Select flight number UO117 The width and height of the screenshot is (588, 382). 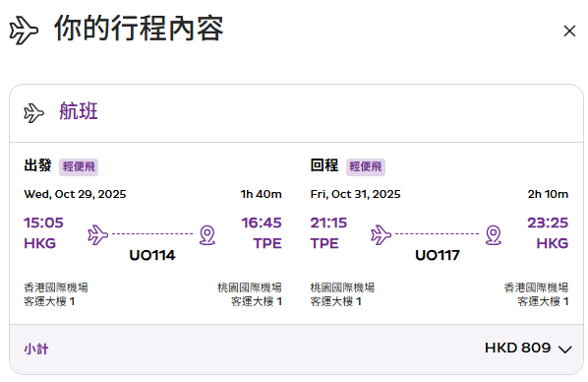438,255
